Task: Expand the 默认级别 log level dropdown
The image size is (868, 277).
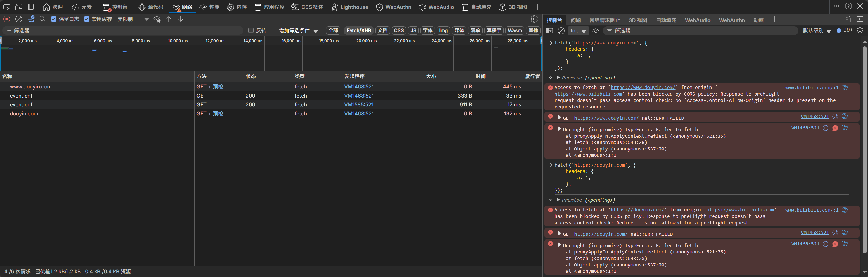Action: [817, 31]
